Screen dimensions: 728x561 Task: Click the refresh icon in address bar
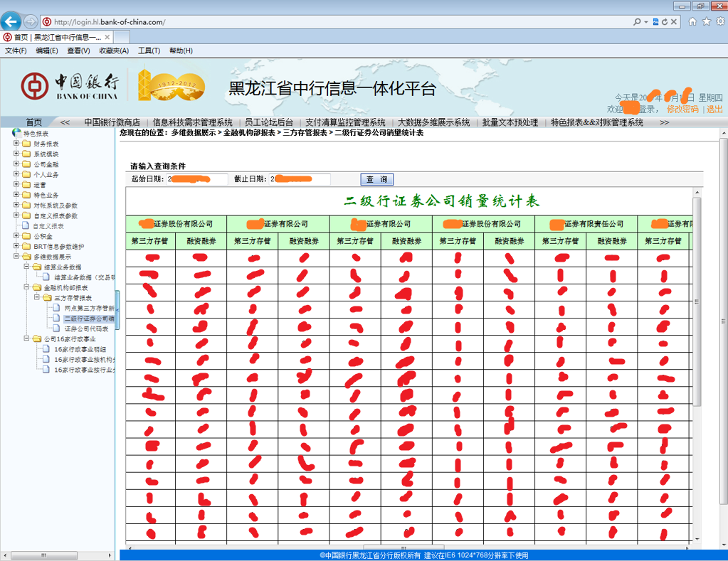point(664,22)
